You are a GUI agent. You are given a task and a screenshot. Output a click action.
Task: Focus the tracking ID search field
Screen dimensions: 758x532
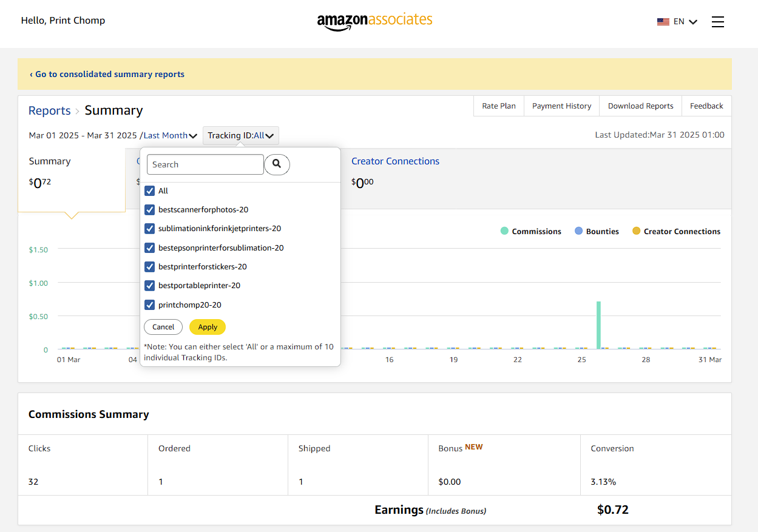tap(205, 164)
